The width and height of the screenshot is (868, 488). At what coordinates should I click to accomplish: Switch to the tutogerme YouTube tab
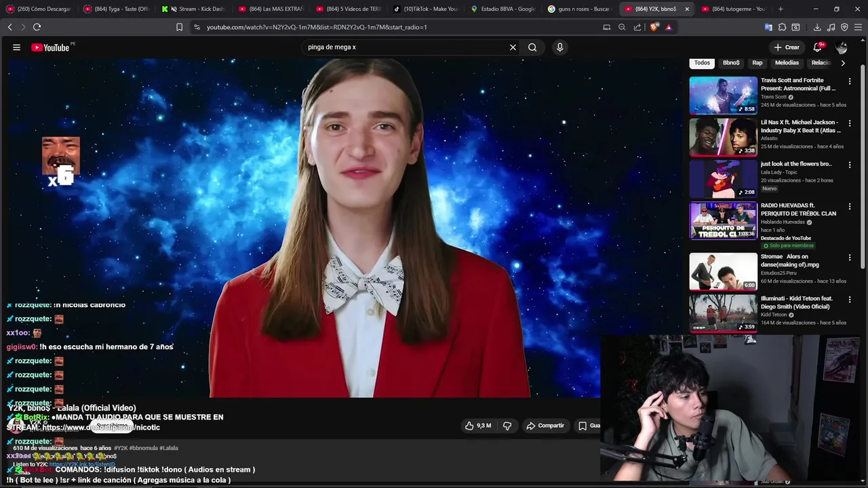734,9
